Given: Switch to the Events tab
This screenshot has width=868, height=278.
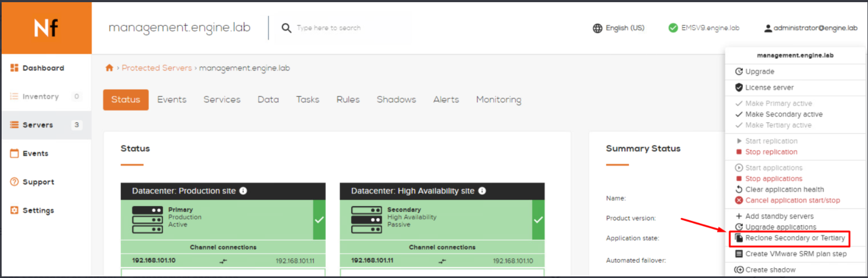Looking at the screenshot, I should (172, 100).
